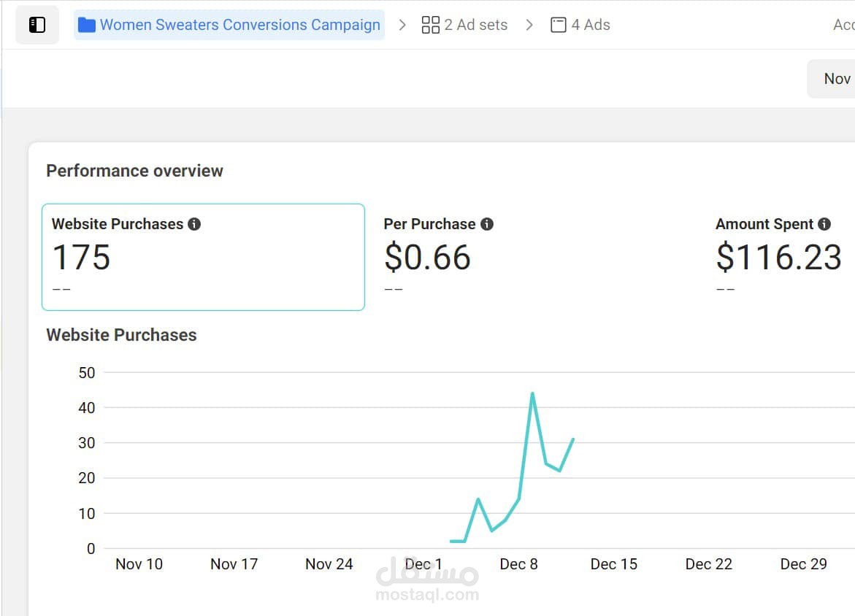855x616 pixels.
Task: Click the Ad sets grid icon
Action: coord(431,25)
